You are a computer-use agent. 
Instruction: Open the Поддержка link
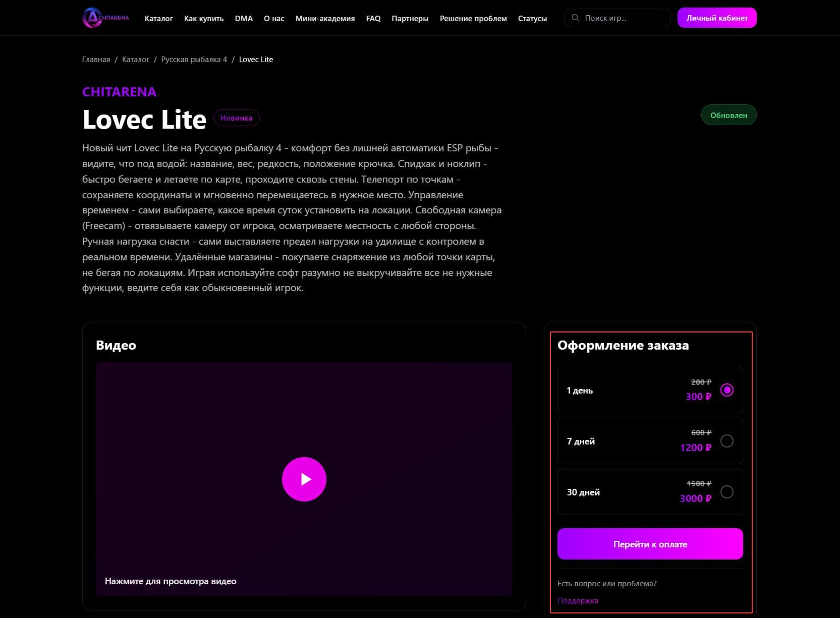coord(578,600)
